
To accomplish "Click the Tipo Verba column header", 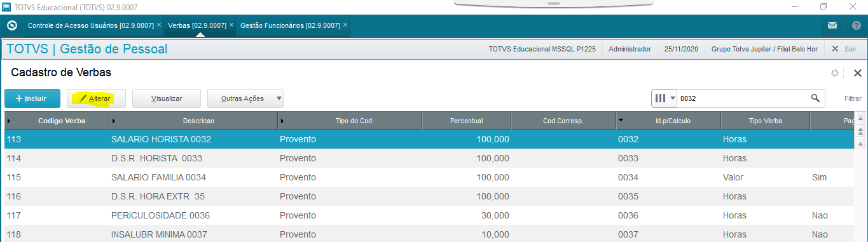I will 765,121.
